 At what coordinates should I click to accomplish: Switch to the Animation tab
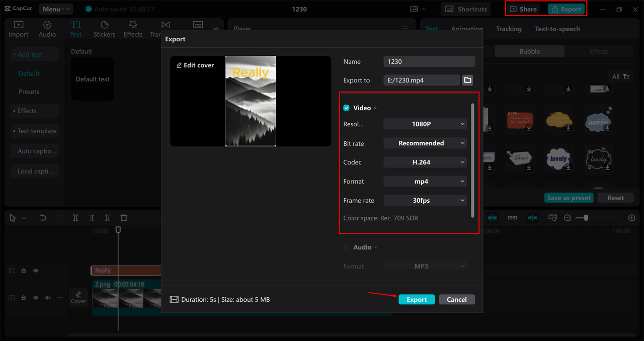pos(467,29)
